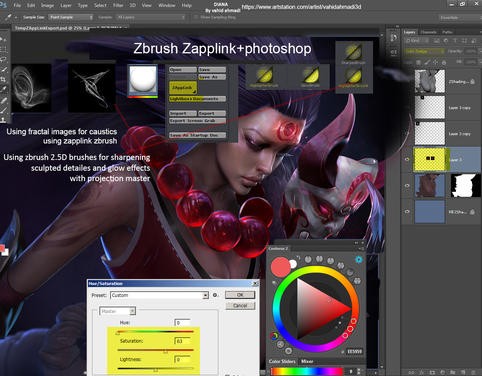
Task: Click the small color-wheel mode icon in Coolorus
Action: (274, 336)
